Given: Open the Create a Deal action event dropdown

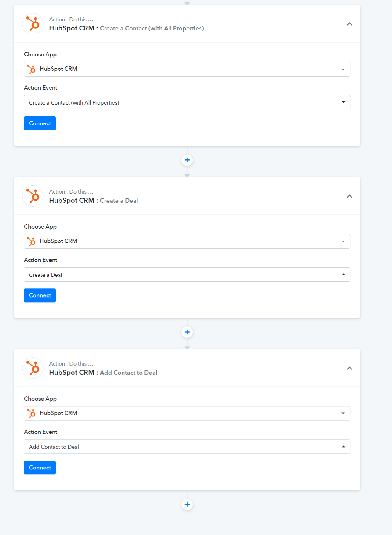Looking at the screenshot, I should point(187,275).
